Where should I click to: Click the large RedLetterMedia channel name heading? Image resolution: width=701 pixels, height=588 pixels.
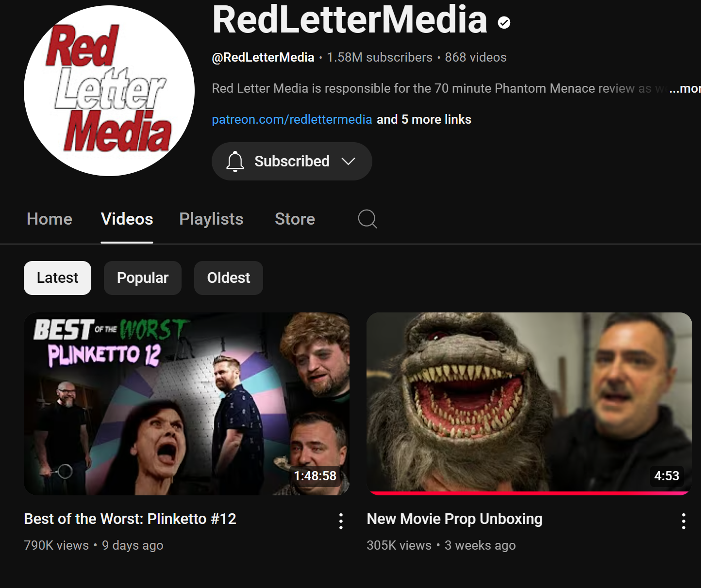(x=350, y=19)
